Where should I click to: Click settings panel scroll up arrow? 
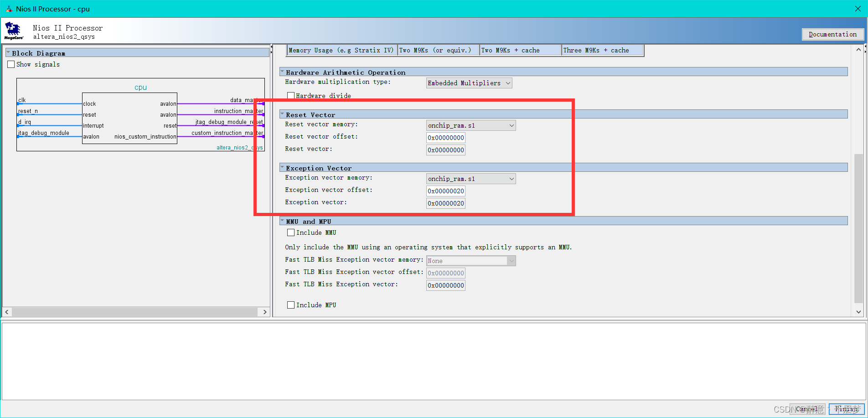tap(858, 50)
